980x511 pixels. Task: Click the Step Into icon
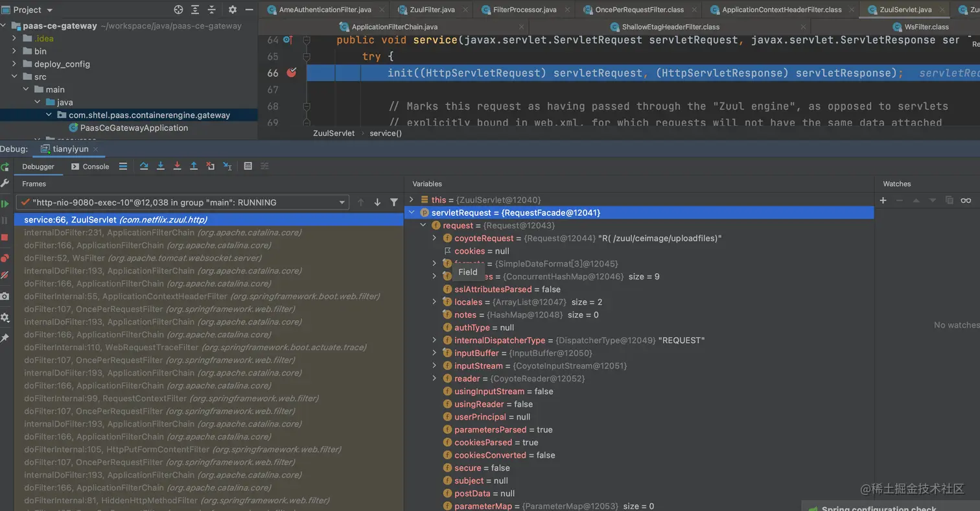(x=161, y=167)
